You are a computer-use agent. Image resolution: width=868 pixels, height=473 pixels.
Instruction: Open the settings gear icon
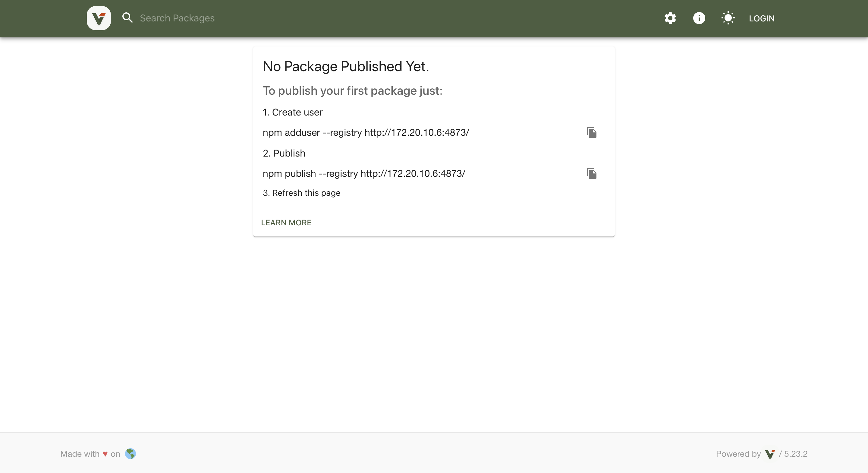670,18
